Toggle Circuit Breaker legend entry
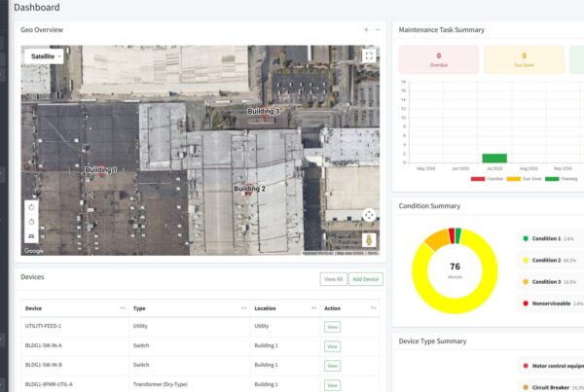Viewport: 584px width, 392px height. pyautogui.click(x=552, y=387)
